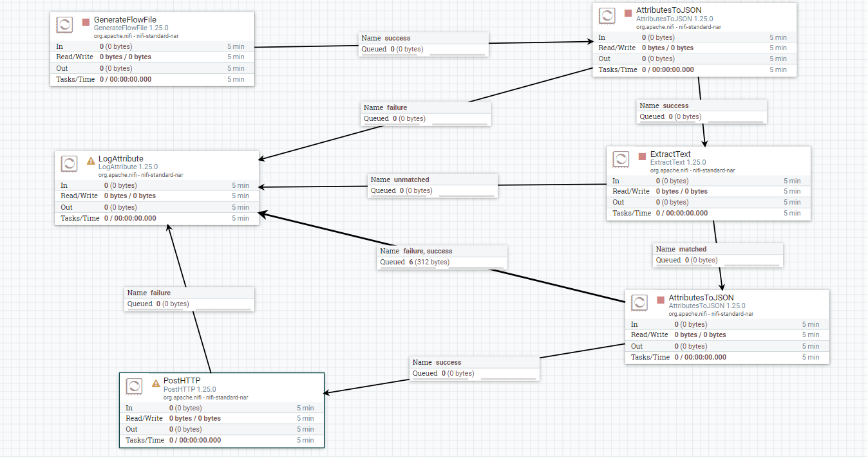Image resolution: width=868 pixels, height=458 pixels.
Task: Click the GenerateFlowFile processor icon
Action: (64, 25)
